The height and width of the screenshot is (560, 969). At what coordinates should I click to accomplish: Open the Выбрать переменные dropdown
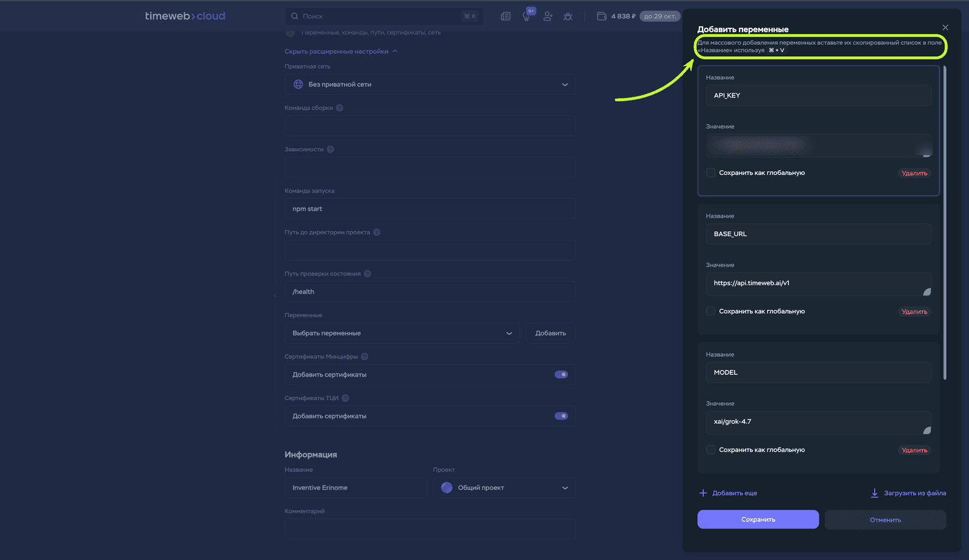[402, 334]
